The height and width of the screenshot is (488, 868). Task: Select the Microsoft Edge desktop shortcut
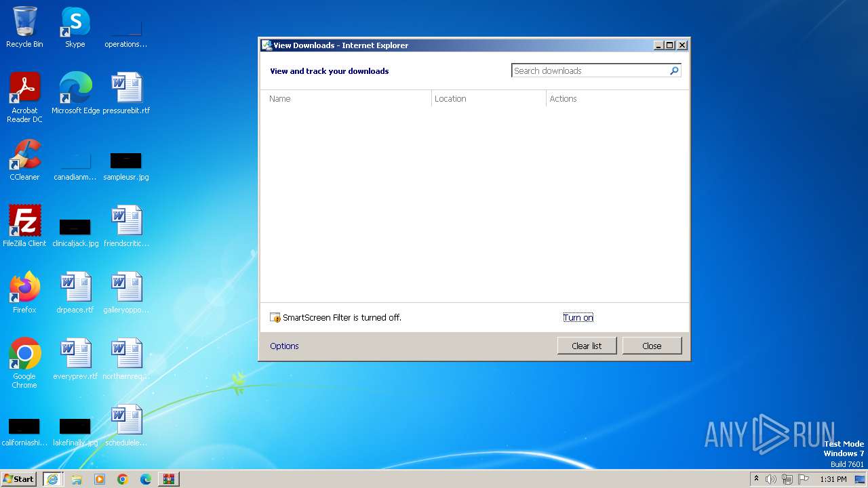click(75, 94)
